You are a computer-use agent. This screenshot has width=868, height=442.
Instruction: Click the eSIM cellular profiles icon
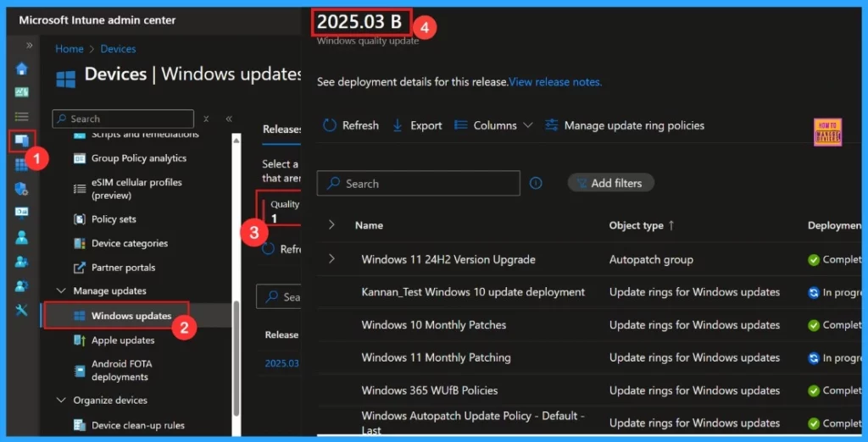(x=80, y=189)
